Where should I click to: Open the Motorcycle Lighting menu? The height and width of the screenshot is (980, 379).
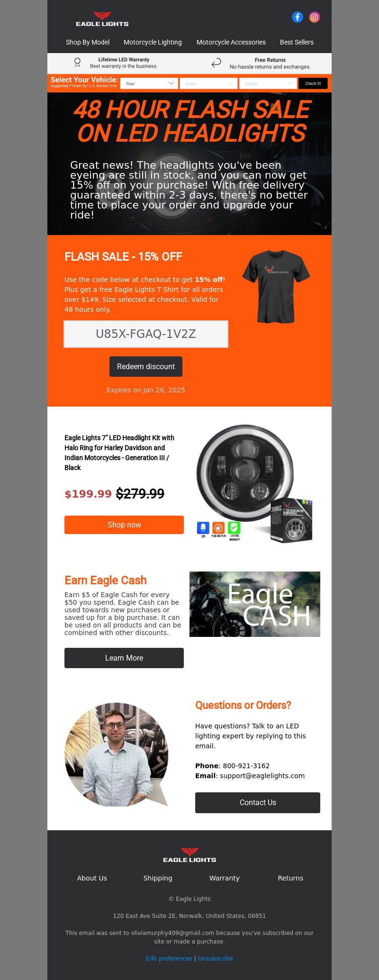point(153,42)
